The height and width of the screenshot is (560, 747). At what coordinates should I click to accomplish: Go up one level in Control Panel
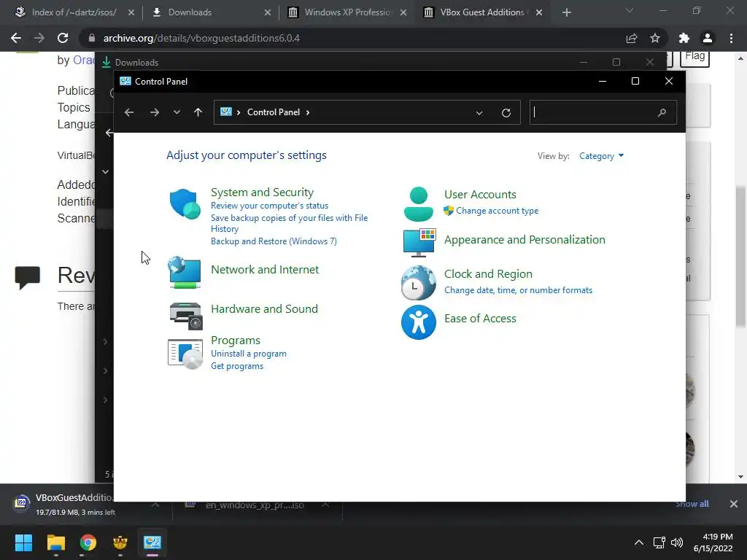pos(198,112)
